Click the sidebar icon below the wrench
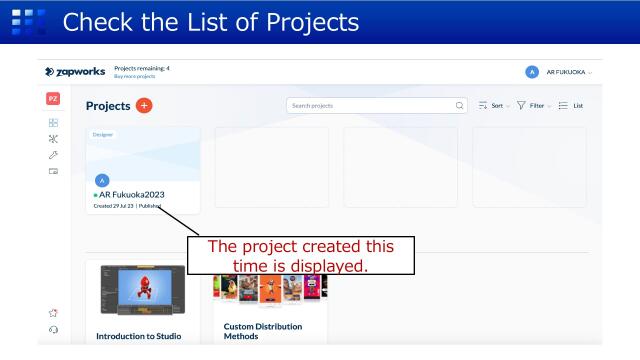The width and height of the screenshot is (640, 360). [x=53, y=171]
